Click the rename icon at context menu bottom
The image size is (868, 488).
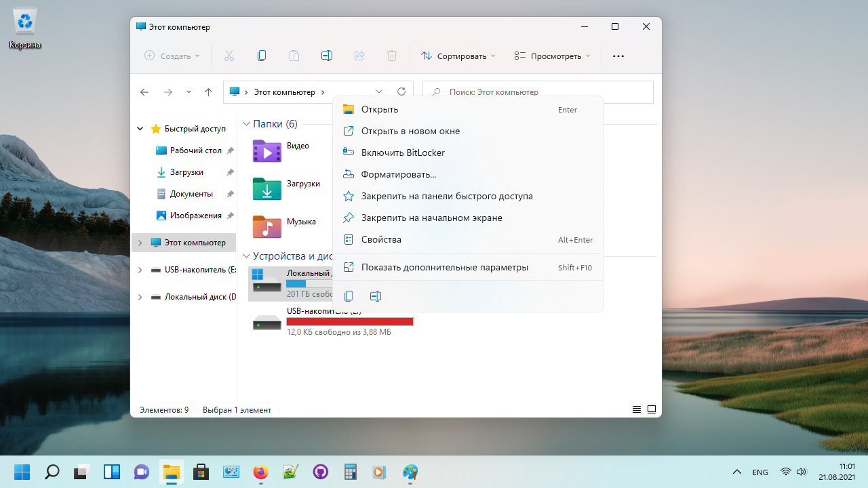[376, 296]
